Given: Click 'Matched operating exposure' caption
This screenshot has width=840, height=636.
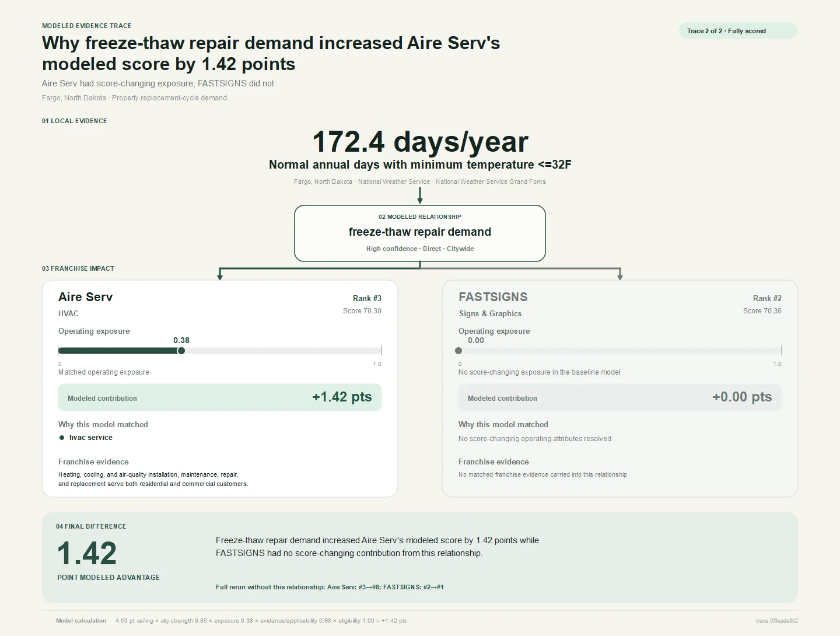Looking at the screenshot, I should pyautogui.click(x=104, y=372).
